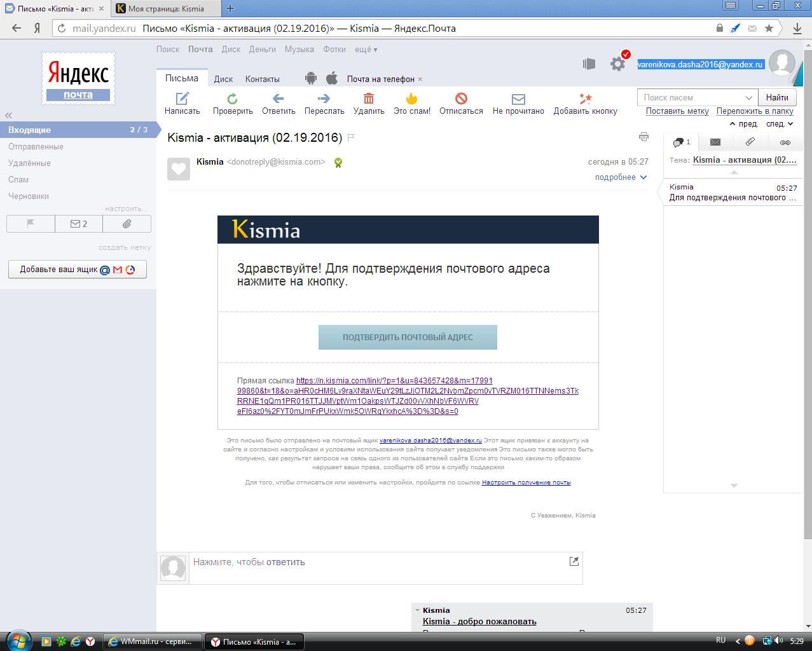
Task: Bookmark page with the star icon
Action: click(769, 28)
